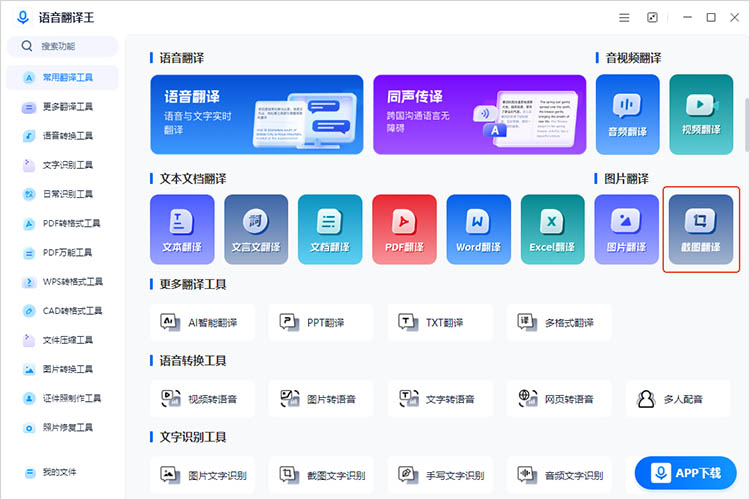
Task: Launch the 视频翻译 tile
Action: point(701,114)
